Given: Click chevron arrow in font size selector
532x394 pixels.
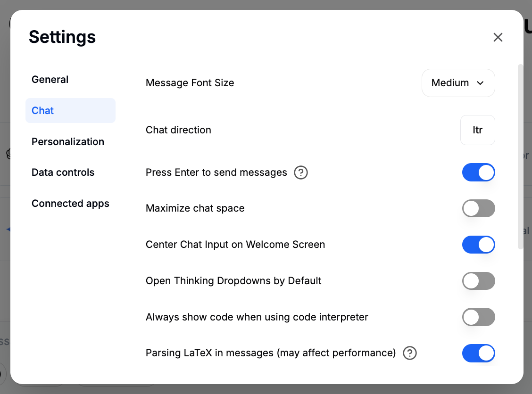Looking at the screenshot, I should click(x=480, y=83).
